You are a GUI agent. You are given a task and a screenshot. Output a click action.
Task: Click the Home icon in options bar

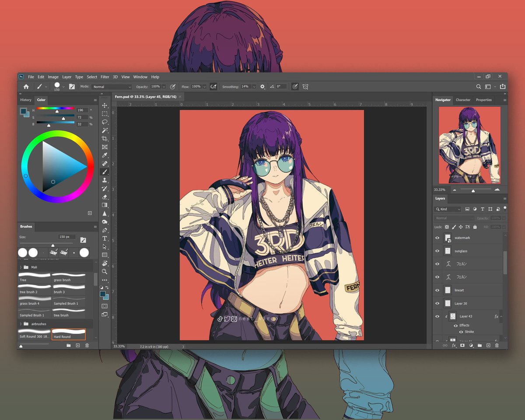point(26,87)
